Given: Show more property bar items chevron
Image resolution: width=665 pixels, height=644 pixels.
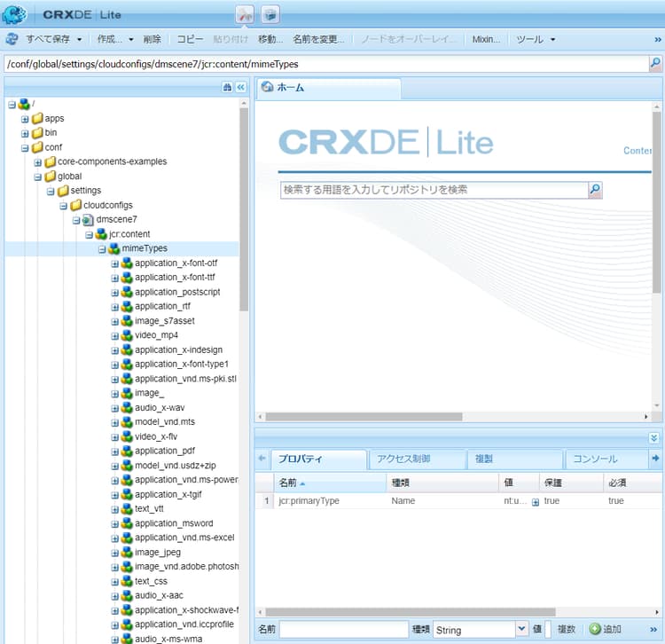Looking at the screenshot, I should [x=653, y=630].
